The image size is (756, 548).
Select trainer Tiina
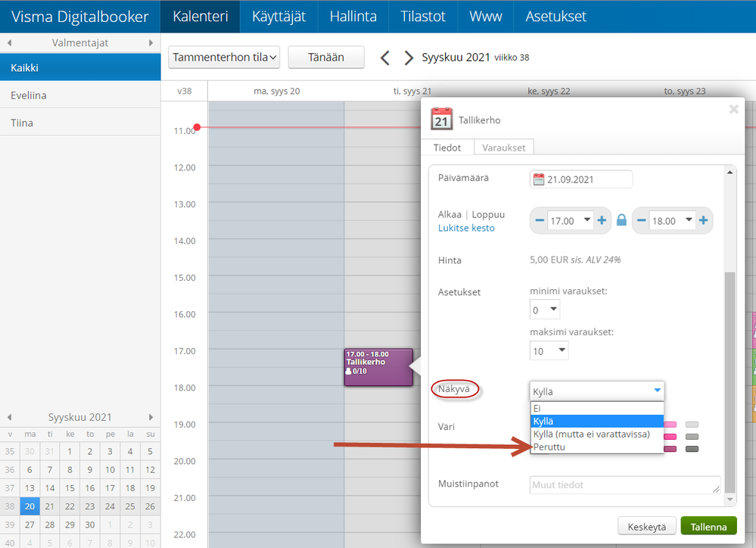click(x=80, y=123)
